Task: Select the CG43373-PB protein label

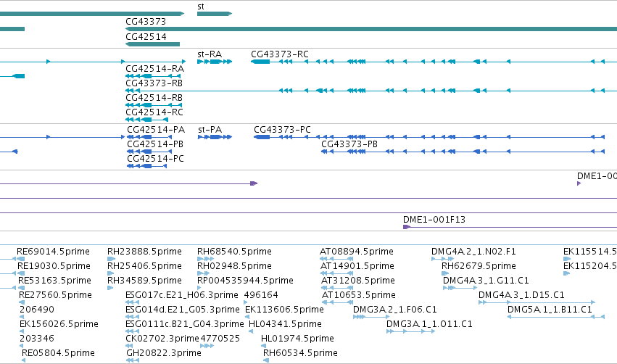Action: pyautogui.click(x=349, y=144)
